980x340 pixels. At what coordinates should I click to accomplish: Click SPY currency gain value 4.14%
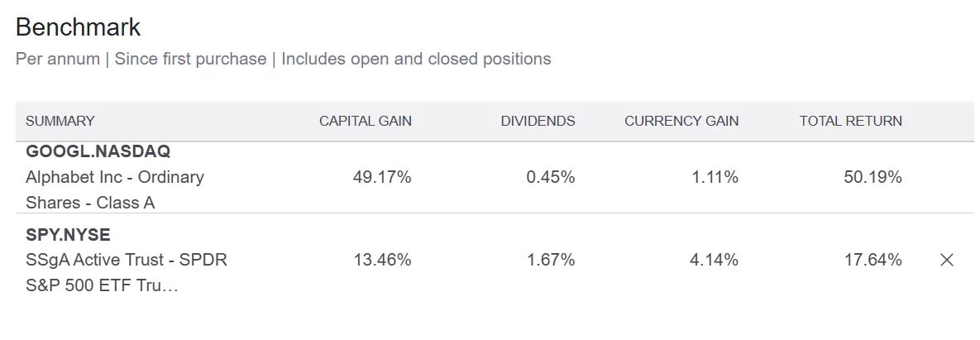(714, 260)
